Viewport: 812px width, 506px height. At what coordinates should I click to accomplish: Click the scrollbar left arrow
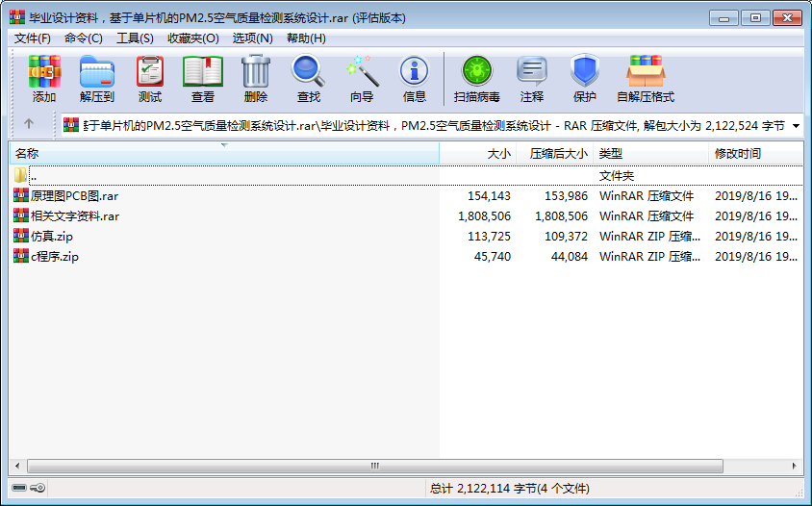point(17,466)
